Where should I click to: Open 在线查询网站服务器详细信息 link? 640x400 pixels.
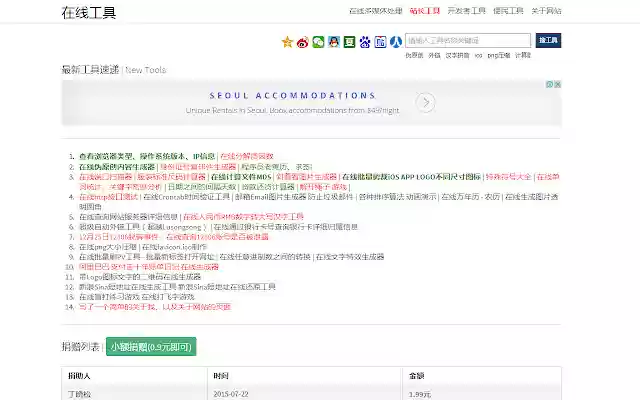[x=128, y=217]
